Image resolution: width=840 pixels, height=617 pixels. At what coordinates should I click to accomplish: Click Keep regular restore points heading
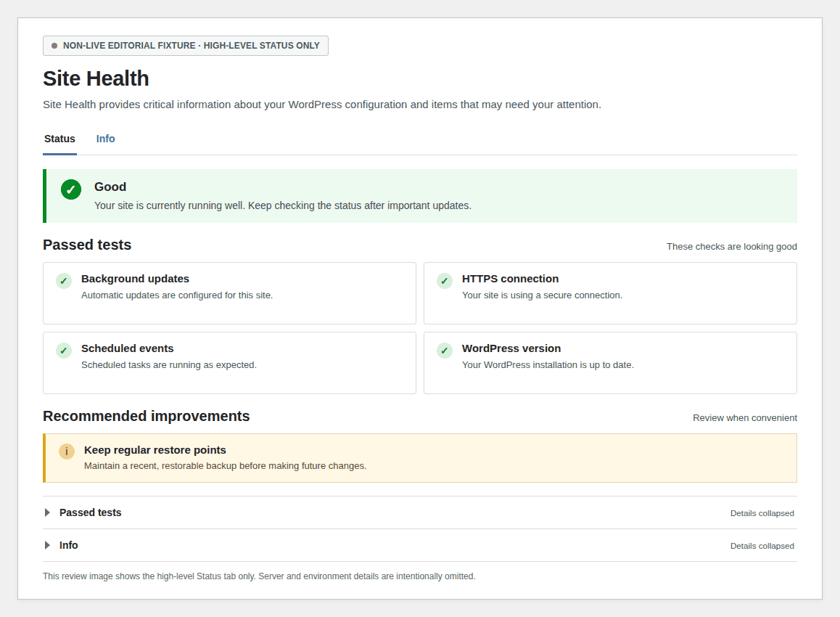pyautogui.click(x=155, y=450)
